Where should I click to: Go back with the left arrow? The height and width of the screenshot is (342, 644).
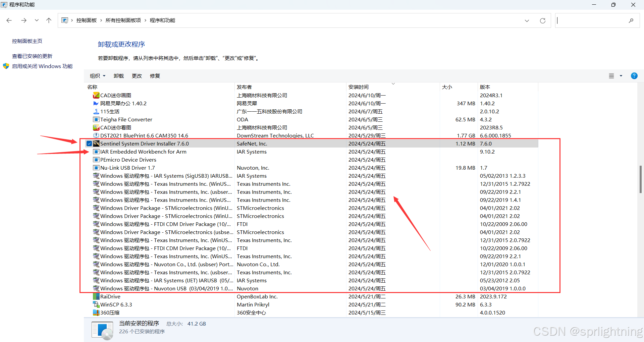coord(9,20)
